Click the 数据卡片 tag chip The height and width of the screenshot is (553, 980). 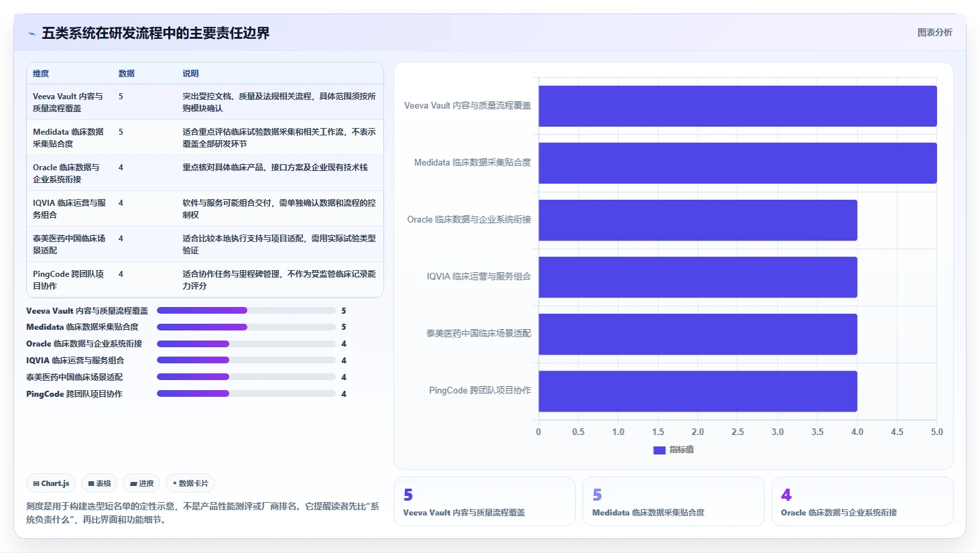point(190,483)
